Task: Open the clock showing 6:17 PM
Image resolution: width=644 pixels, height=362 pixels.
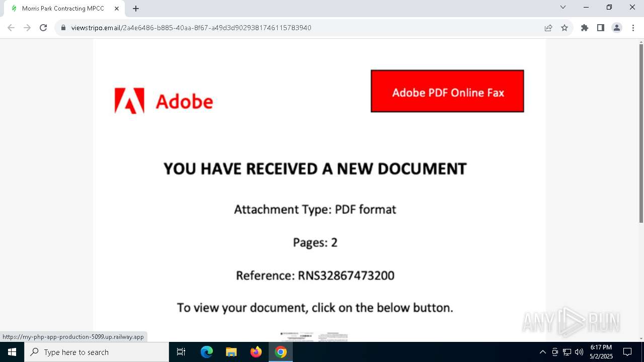Action: pos(601,352)
